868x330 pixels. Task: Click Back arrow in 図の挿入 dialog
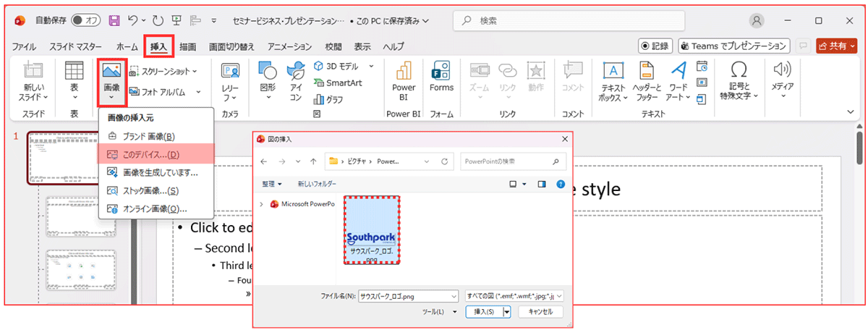click(263, 161)
